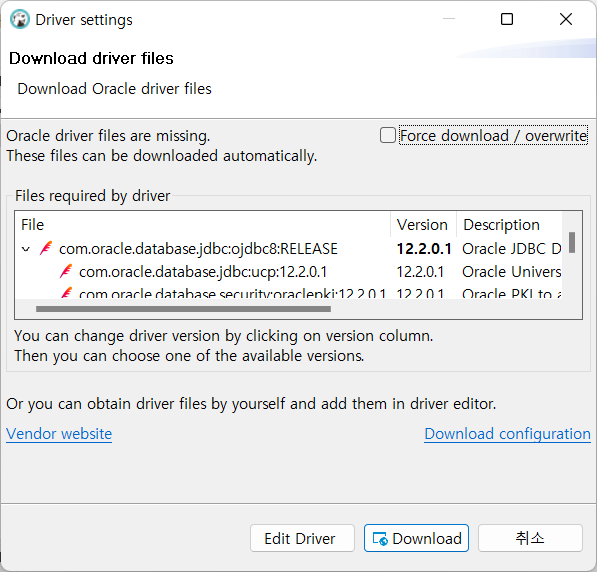Image resolution: width=597 pixels, height=572 pixels.
Task: Click the Edit Driver button
Action: 302,538
